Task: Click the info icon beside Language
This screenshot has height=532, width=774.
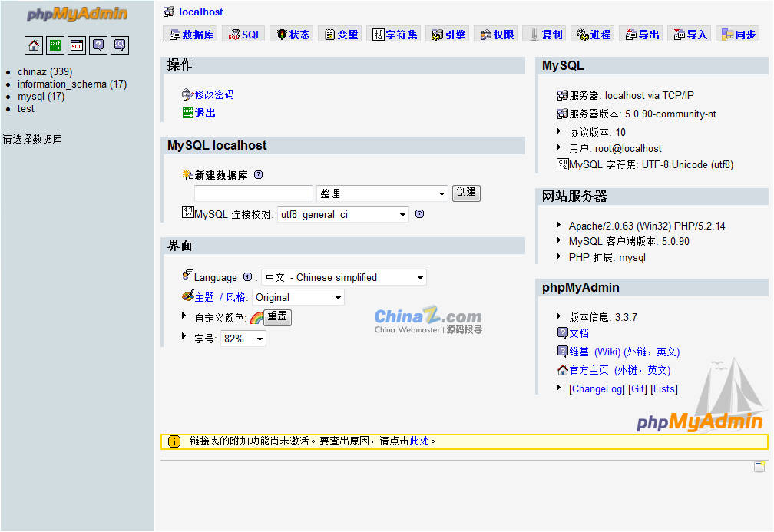Action: (x=248, y=277)
